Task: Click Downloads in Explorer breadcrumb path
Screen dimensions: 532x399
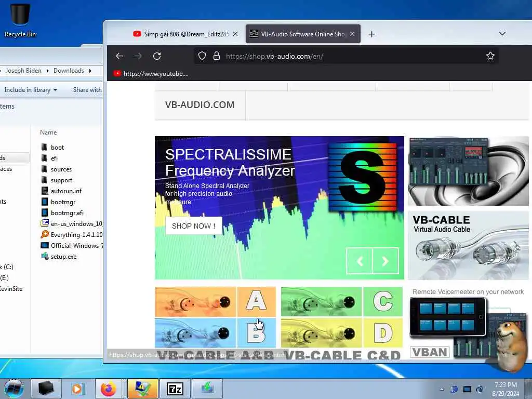Action: point(69,71)
